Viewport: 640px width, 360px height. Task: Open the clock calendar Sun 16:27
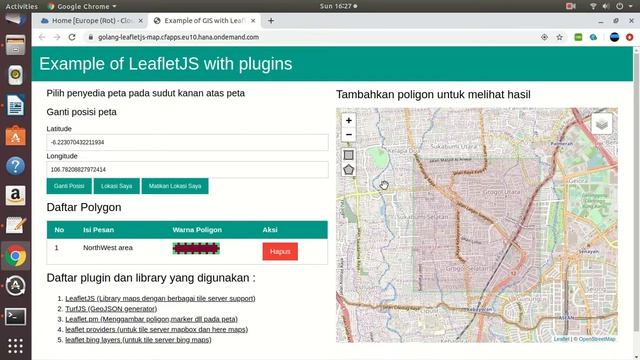click(x=338, y=6)
